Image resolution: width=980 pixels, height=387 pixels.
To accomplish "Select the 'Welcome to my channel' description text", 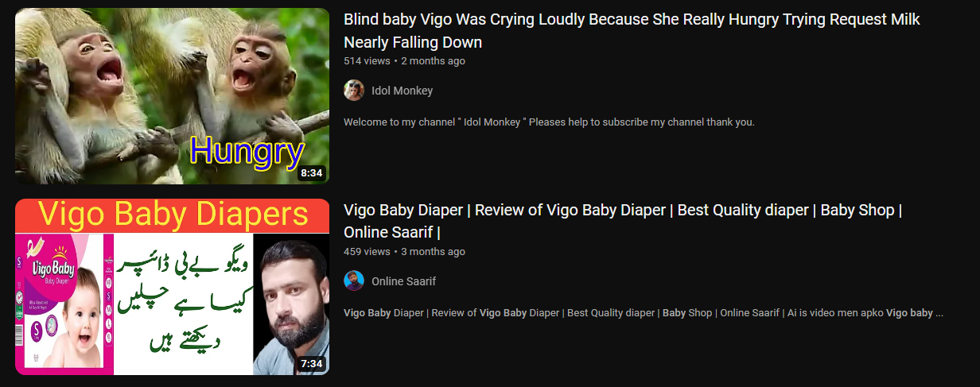I will coord(549,122).
